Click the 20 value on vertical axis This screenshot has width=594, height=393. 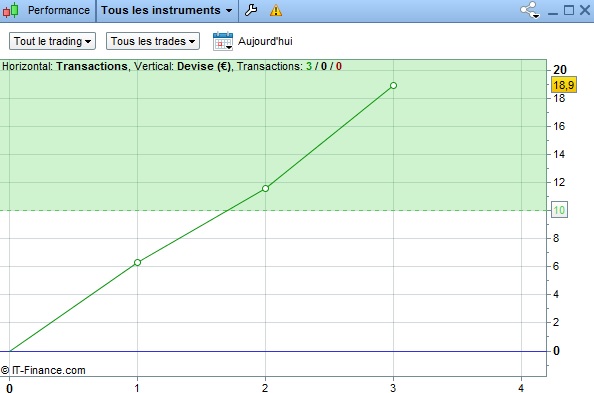click(x=560, y=70)
